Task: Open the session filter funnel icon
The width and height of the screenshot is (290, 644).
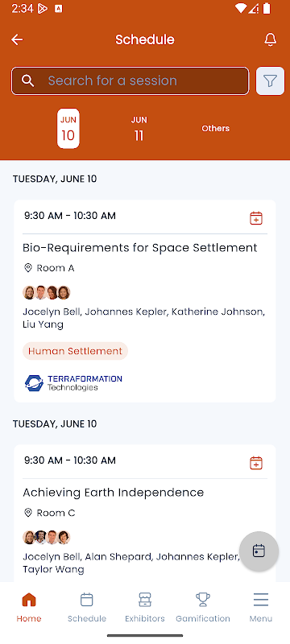Action: pos(270,81)
